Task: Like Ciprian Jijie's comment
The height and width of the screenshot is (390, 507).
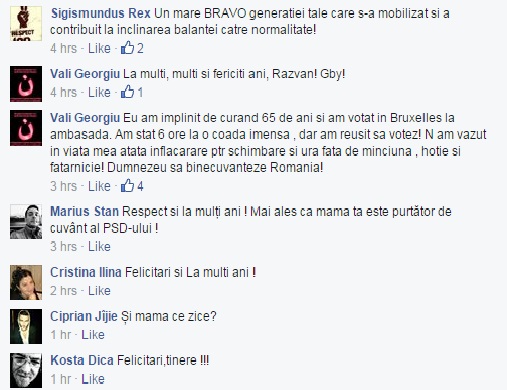Action: coord(93,335)
